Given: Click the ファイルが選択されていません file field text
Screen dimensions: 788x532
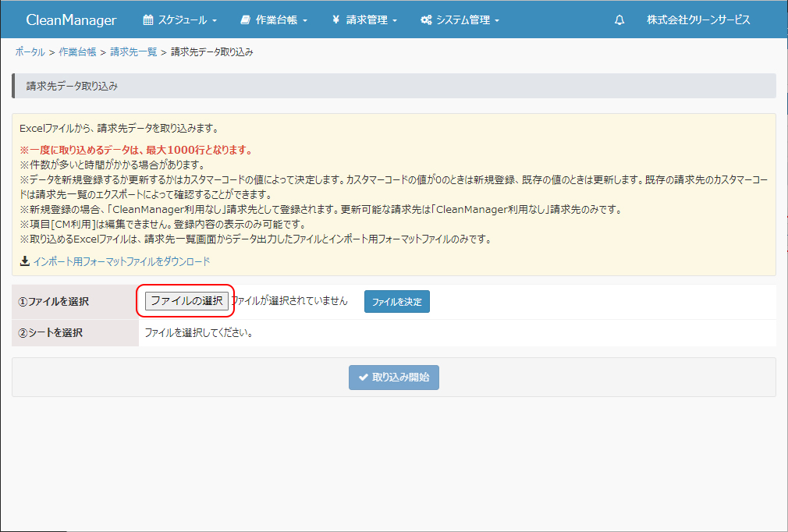Looking at the screenshot, I should pyautogui.click(x=289, y=301).
